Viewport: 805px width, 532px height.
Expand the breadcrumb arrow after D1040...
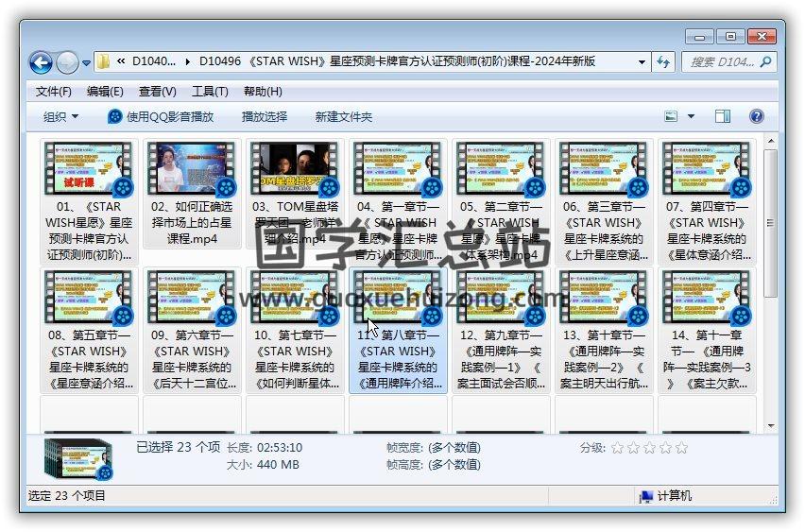coord(187,62)
